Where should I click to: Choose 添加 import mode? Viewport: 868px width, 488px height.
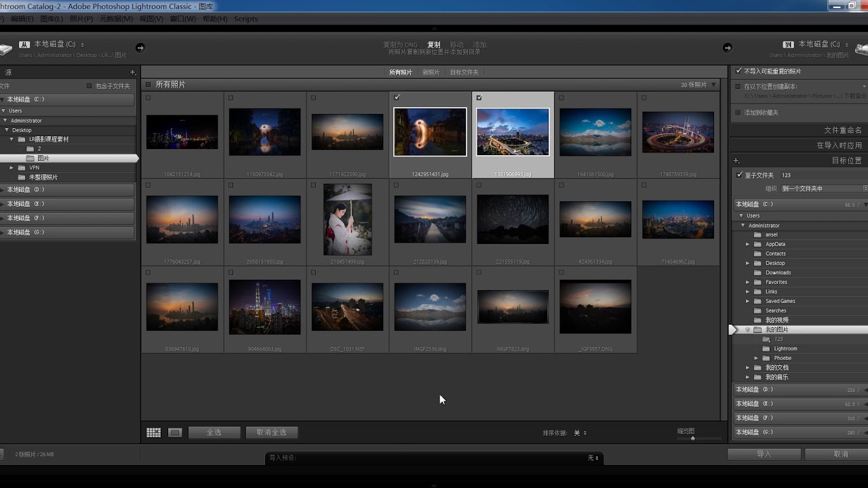[479, 45]
